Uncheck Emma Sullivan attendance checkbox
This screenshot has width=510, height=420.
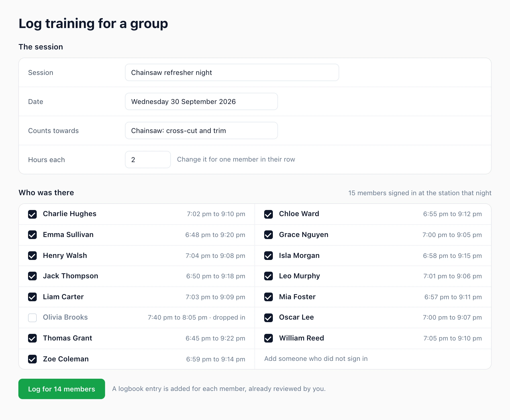click(x=32, y=235)
